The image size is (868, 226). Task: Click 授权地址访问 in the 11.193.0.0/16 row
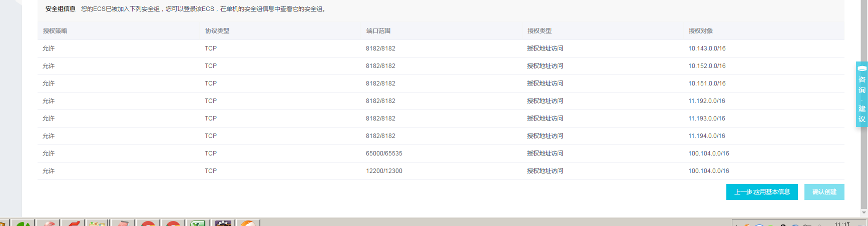click(x=545, y=118)
